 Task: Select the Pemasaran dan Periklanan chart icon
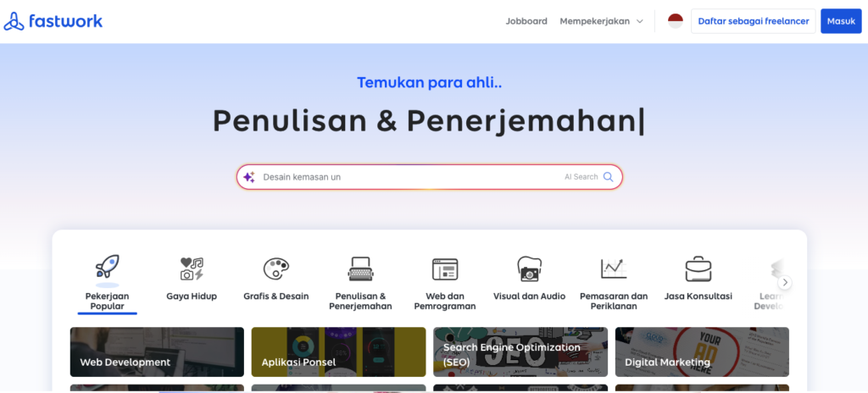pyautogui.click(x=614, y=268)
